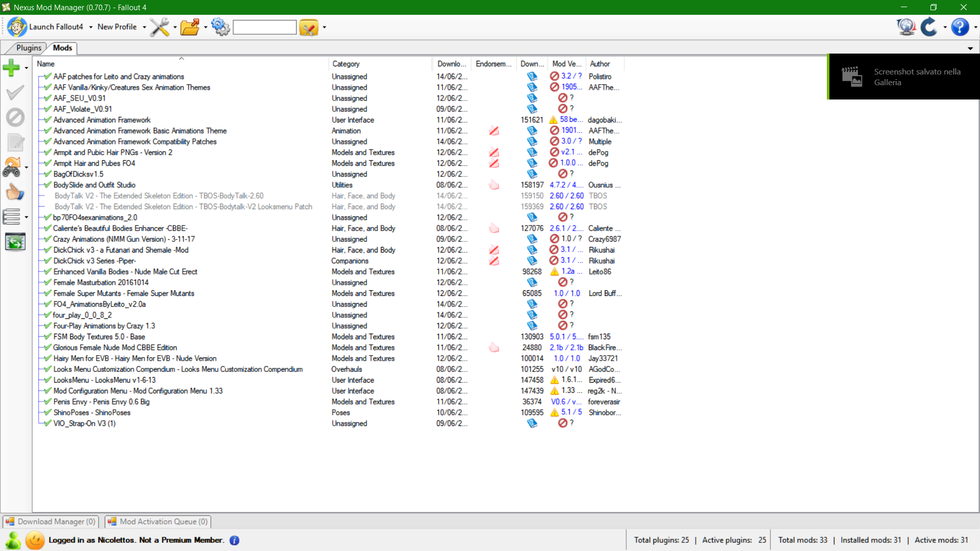Click the search text field in toolbar
The height and width of the screenshot is (551, 980).
pos(264,27)
